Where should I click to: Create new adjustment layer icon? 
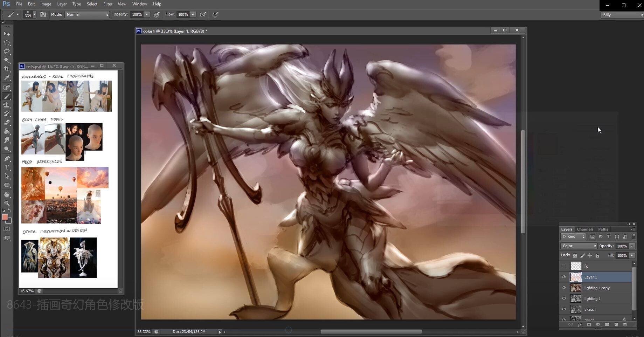pos(598,325)
